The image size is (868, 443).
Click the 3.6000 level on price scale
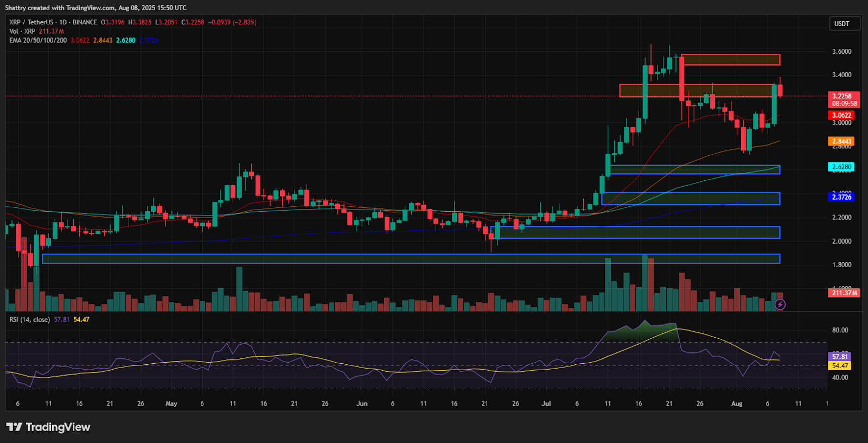point(841,52)
